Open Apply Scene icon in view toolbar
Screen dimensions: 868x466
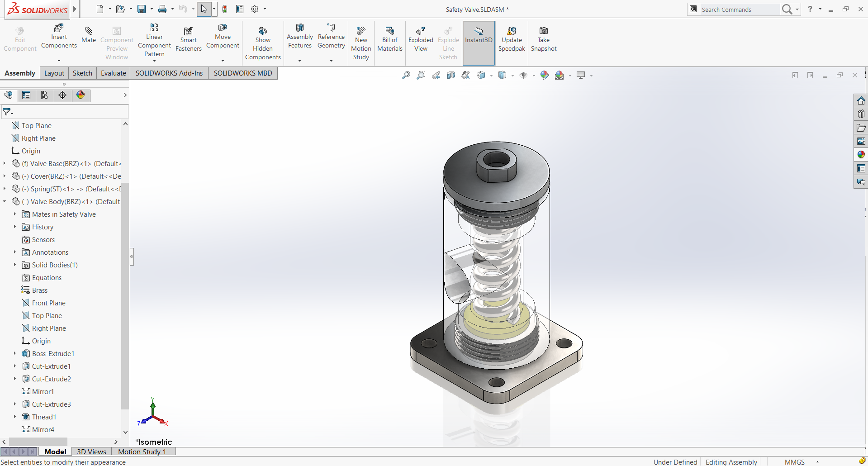[560, 75]
